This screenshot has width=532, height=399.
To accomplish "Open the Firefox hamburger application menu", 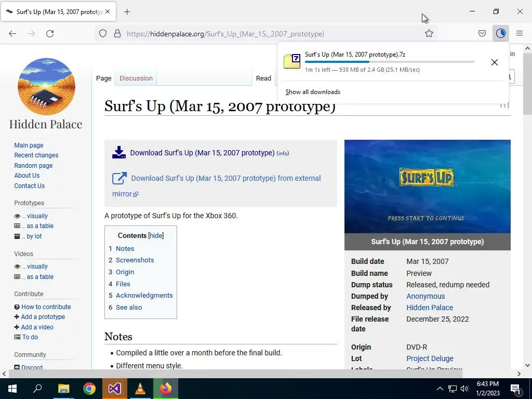I will pos(520,33).
